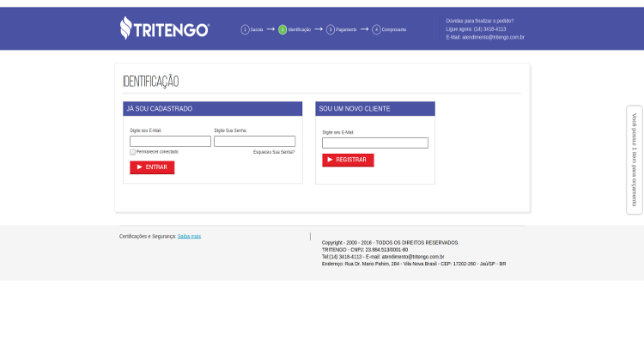Toggle Permanecer conectado checkbox
Viewport: 644px width, 352px height.
(x=132, y=152)
